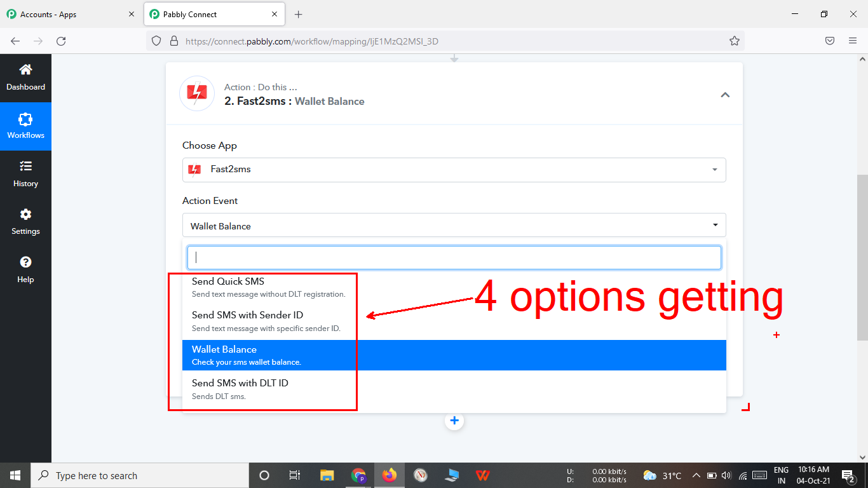Viewport: 868px width, 488px height.
Task: Bookmark this page with the star
Action: (x=735, y=41)
